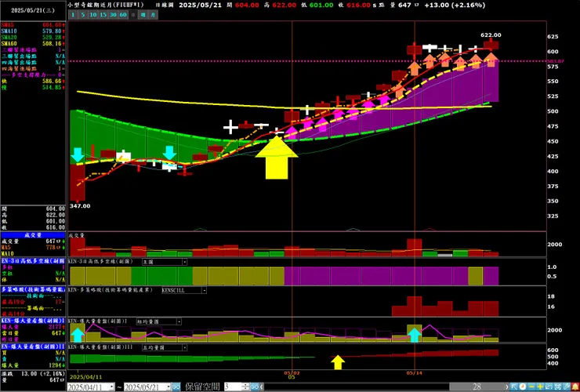Select the monthly (月) chart interval
Viewport: 580px width, 392px height.
coord(153,15)
